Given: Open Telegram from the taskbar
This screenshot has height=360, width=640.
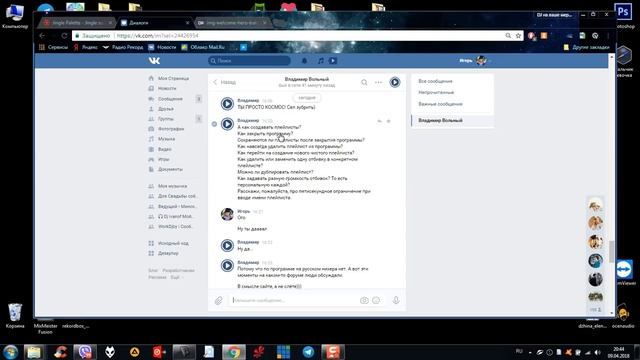Looking at the screenshot, I should [x=308, y=352].
